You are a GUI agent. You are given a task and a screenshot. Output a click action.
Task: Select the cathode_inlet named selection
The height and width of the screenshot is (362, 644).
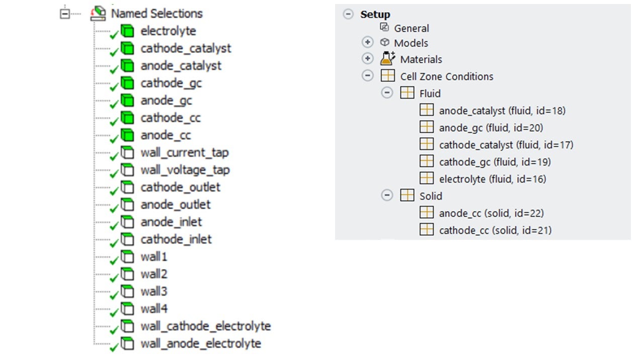pos(176,239)
